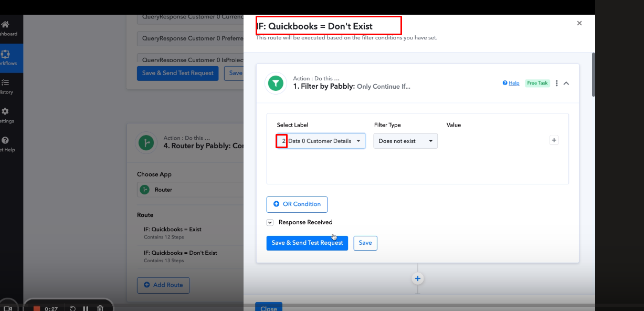
Task: Collapse the Filter by Pabbly step chevron
Action: [566, 83]
